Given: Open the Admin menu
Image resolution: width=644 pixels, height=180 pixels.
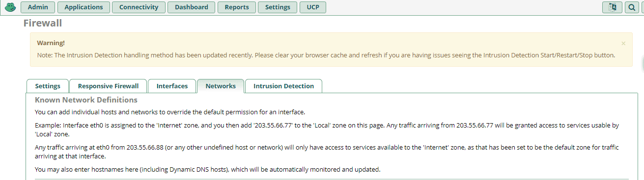Looking at the screenshot, I should pos(38,7).
